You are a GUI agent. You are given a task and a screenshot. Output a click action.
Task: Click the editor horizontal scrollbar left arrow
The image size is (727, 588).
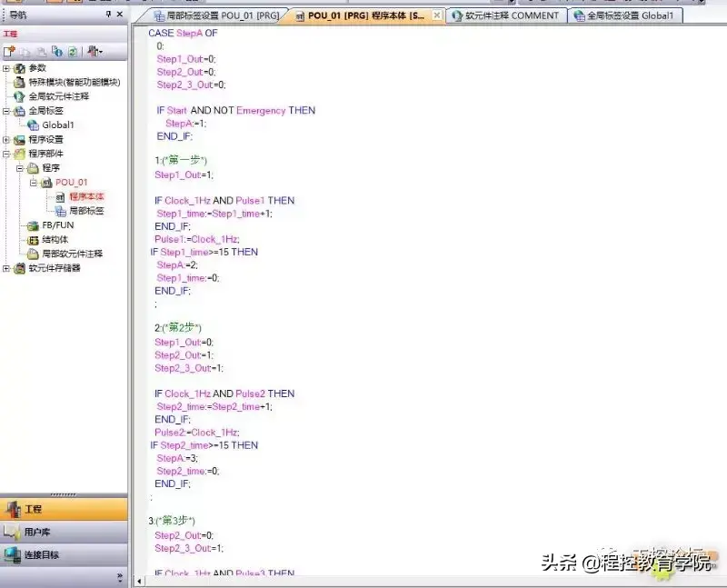(139, 581)
